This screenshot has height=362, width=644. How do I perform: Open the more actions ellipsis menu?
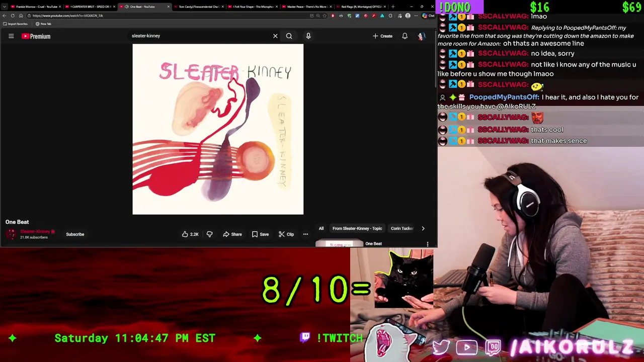click(x=305, y=234)
